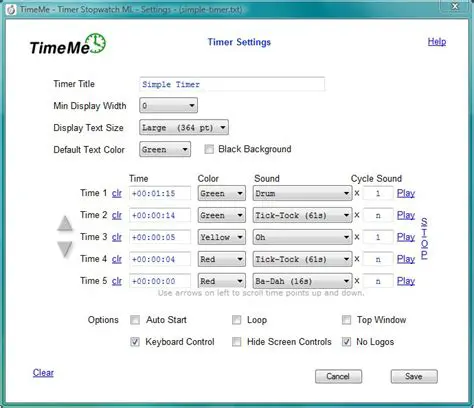Uncheck the No Logos option

[x=346, y=342]
